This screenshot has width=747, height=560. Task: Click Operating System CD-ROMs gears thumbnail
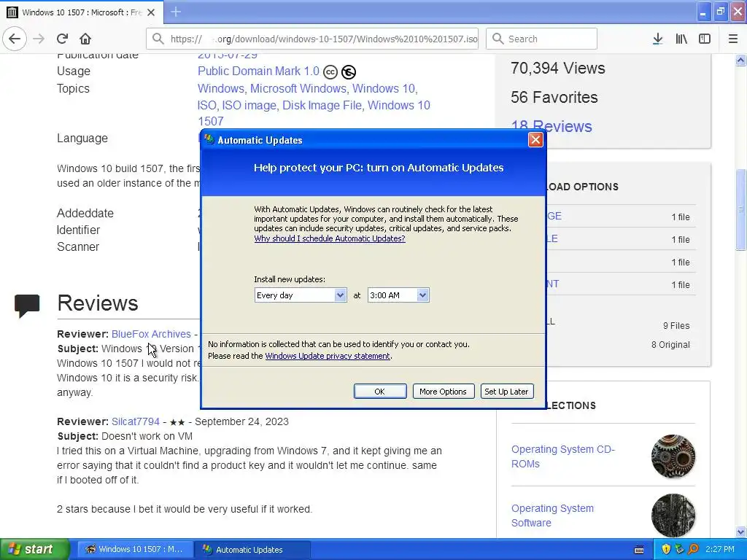[x=673, y=456]
